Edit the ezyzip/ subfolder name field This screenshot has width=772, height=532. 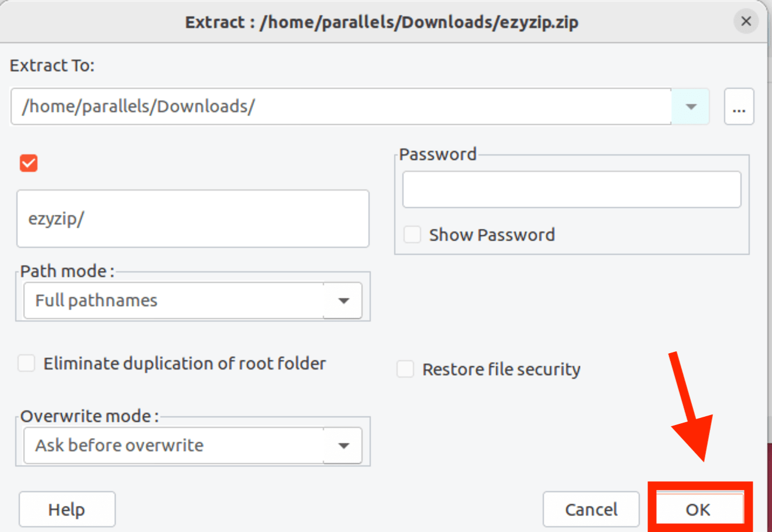[193, 219]
